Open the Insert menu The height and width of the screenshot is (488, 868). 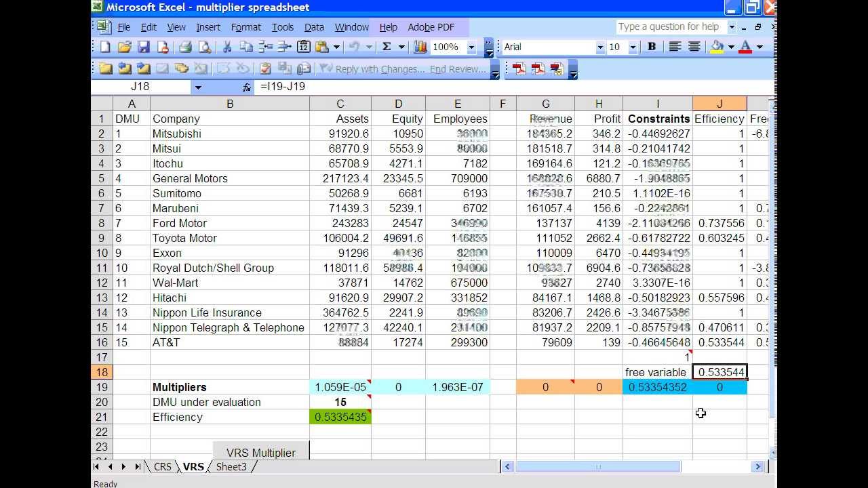[208, 27]
